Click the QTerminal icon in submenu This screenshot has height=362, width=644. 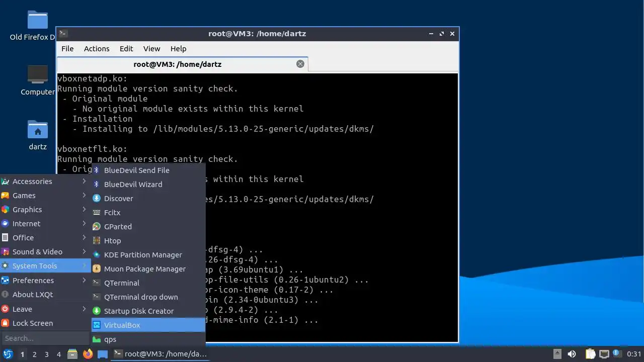tap(97, 283)
